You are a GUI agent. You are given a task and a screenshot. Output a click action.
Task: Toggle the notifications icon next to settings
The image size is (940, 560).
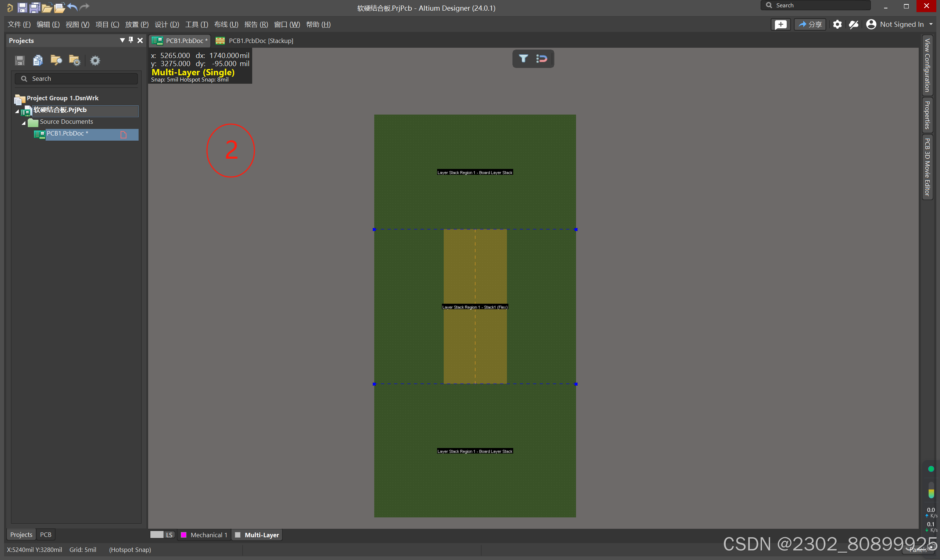pos(854,25)
